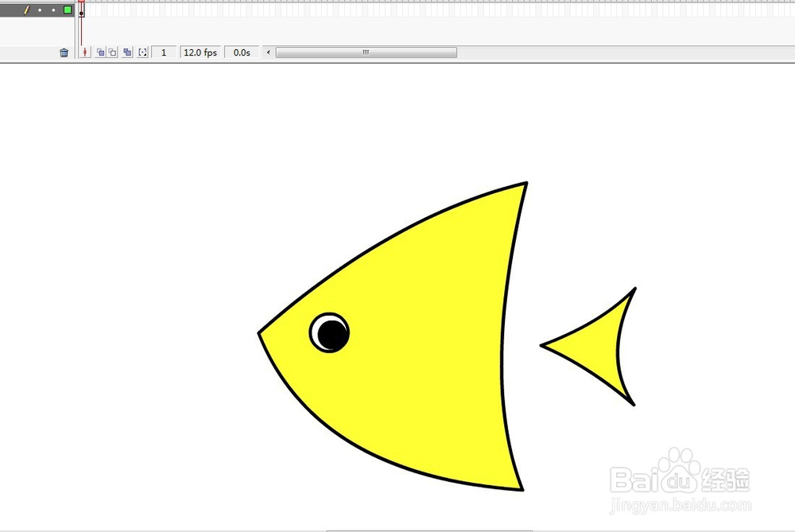
Task: Click the pencil icon on the layer
Action: click(26, 10)
